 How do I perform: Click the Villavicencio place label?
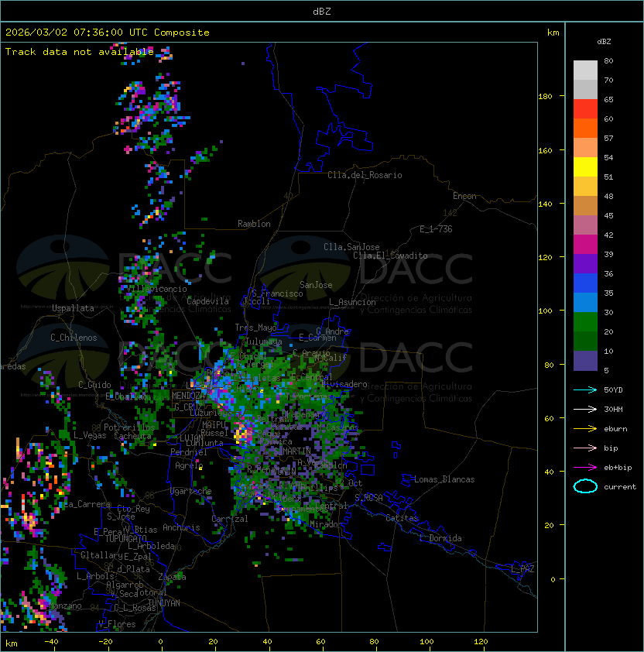click(x=157, y=289)
